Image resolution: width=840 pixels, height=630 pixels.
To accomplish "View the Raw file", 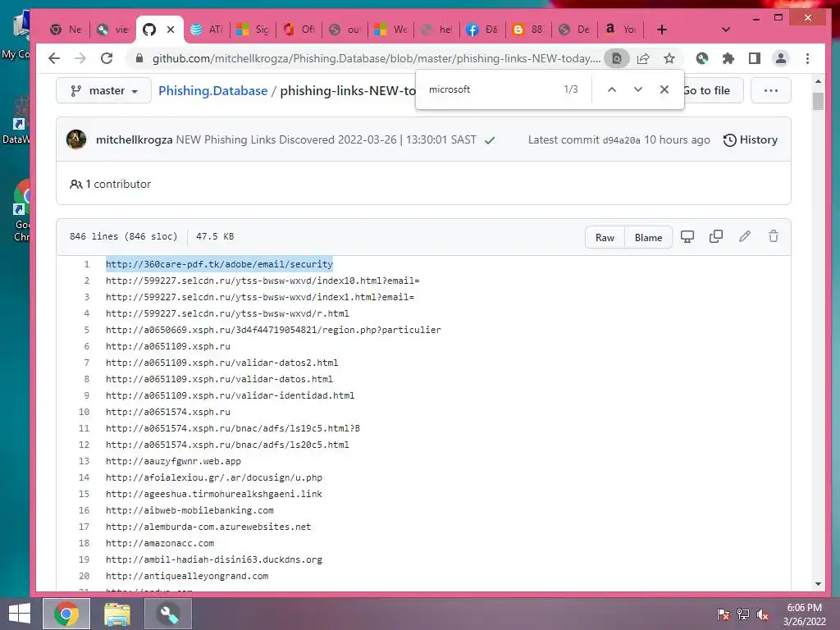I will click(x=605, y=237).
